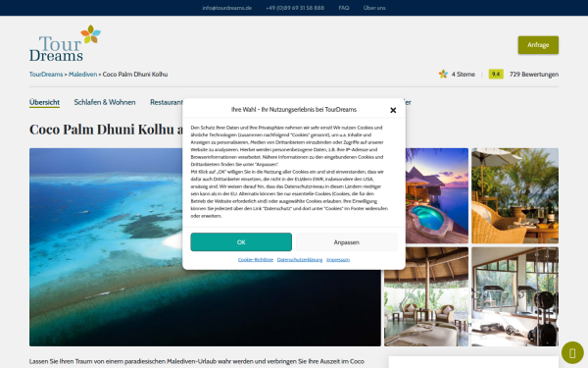Open the Über uns link

click(x=374, y=8)
